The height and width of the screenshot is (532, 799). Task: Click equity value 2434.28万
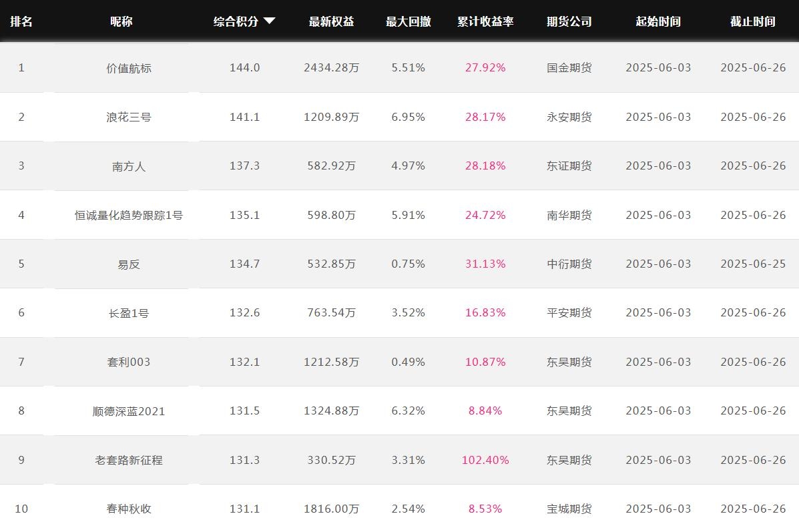[x=331, y=68]
